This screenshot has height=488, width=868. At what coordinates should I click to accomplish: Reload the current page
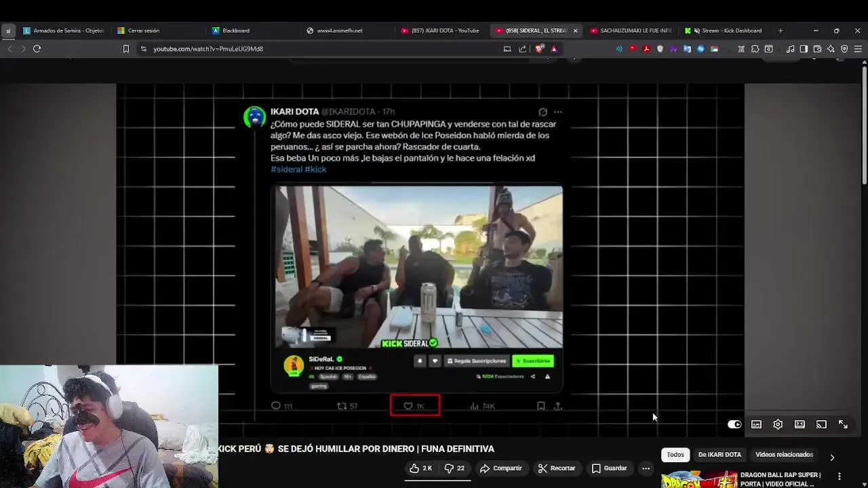pyautogui.click(x=37, y=49)
